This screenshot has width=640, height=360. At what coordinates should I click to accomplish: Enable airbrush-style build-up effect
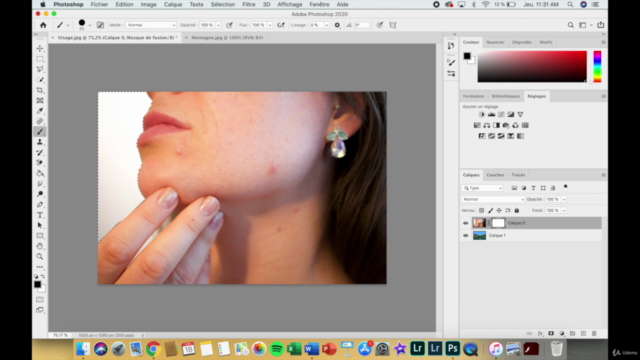[281, 25]
